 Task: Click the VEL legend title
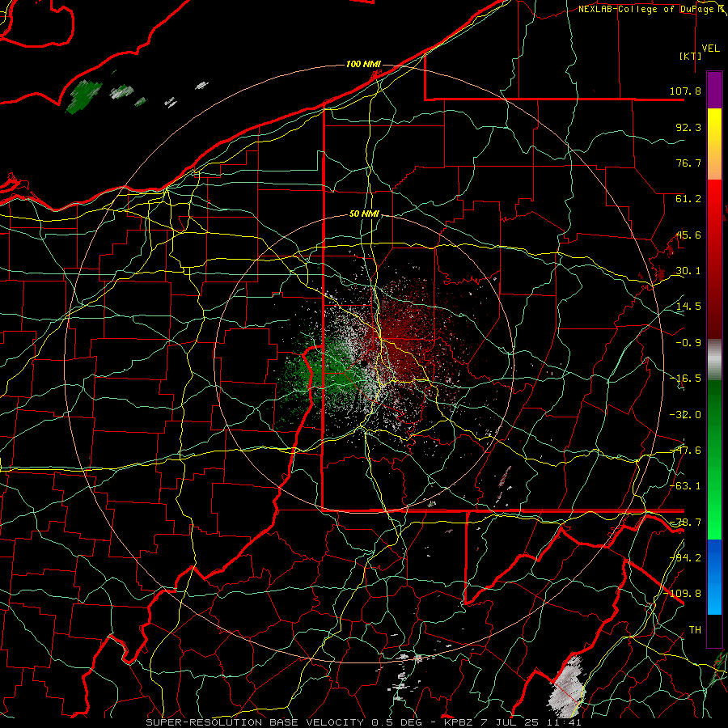click(710, 49)
